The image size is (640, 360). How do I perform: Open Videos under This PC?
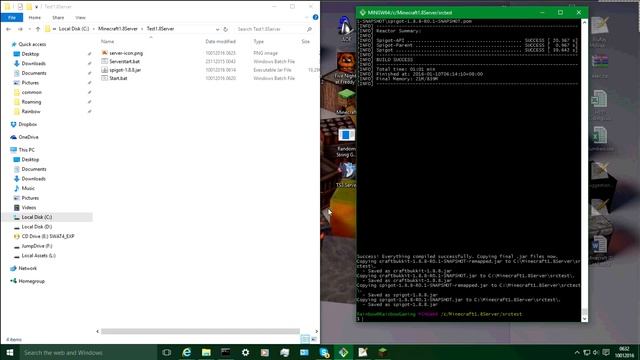point(29,207)
